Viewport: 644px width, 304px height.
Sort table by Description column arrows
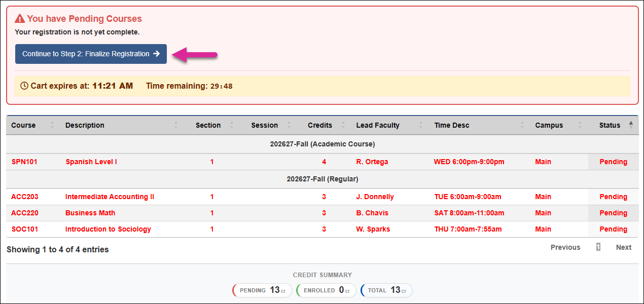pos(176,125)
